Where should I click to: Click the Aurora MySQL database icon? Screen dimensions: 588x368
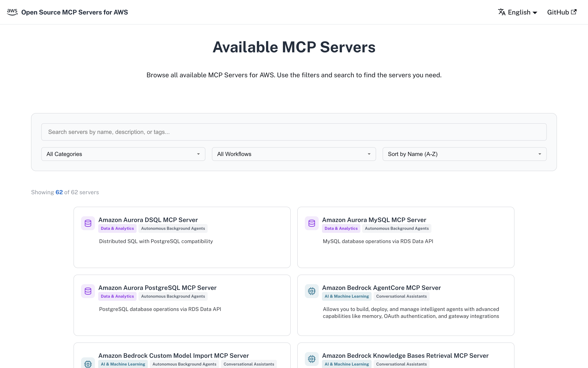tap(312, 223)
